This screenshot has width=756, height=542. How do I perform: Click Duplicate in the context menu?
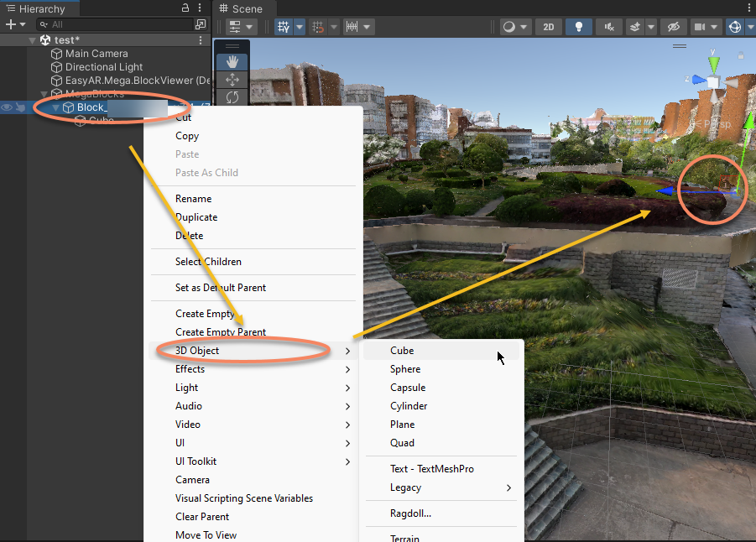pyautogui.click(x=196, y=217)
